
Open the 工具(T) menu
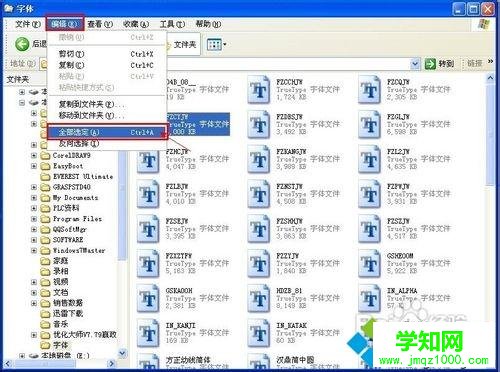[x=172, y=24]
